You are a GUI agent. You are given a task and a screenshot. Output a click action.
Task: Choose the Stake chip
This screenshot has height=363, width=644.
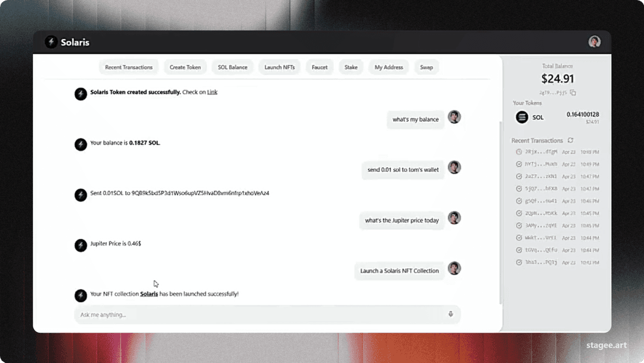351,67
